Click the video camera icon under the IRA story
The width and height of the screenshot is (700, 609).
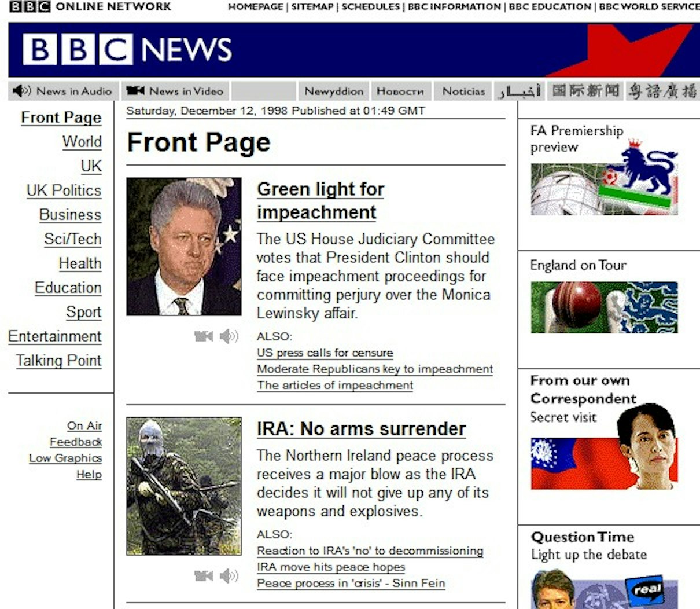[204, 575]
